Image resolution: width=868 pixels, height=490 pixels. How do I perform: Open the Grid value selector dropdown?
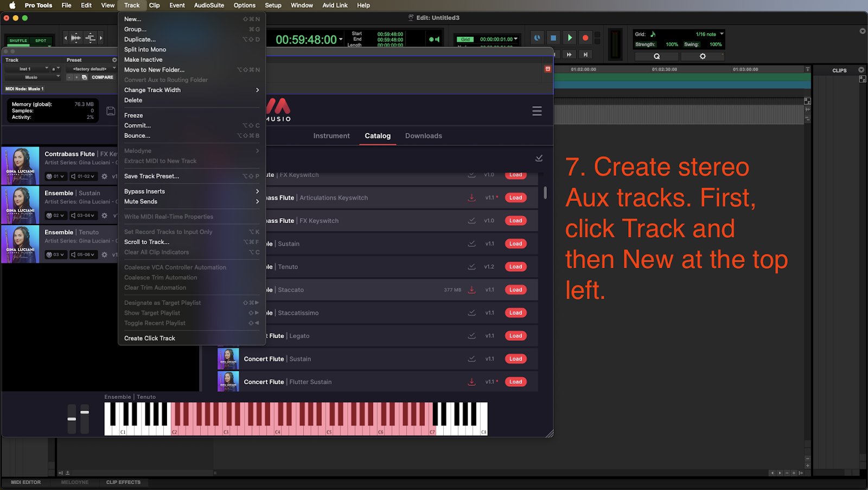[499, 39]
